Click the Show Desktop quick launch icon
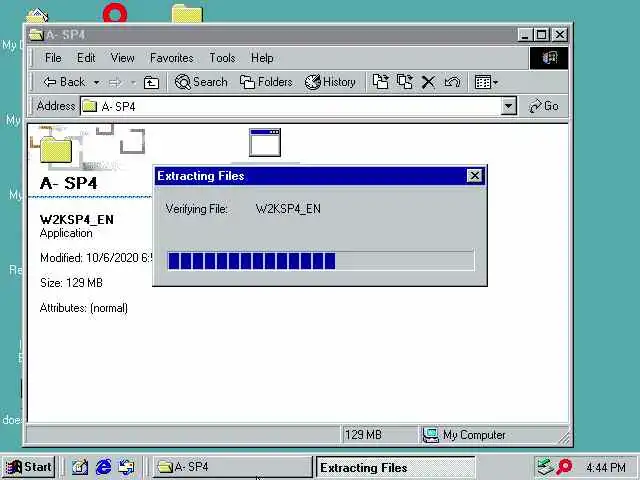 pos(80,467)
